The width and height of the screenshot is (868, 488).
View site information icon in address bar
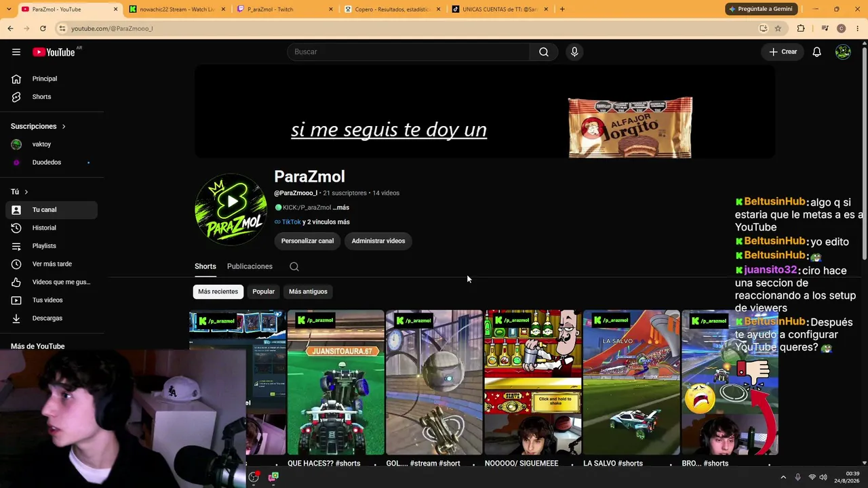pyautogui.click(x=62, y=28)
